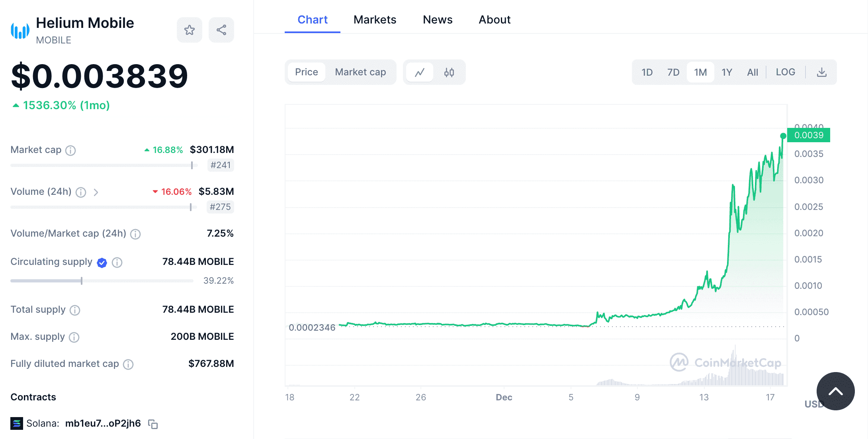The image size is (868, 439).
Task: Click the 200B MOBILE max supply value
Action: click(202, 337)
